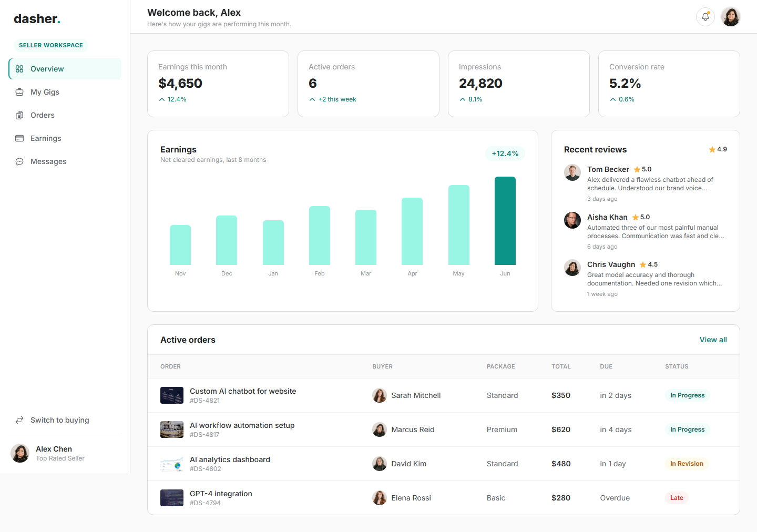
Task: Select the Nov bar in earnings chart
Action: (180, 245)
